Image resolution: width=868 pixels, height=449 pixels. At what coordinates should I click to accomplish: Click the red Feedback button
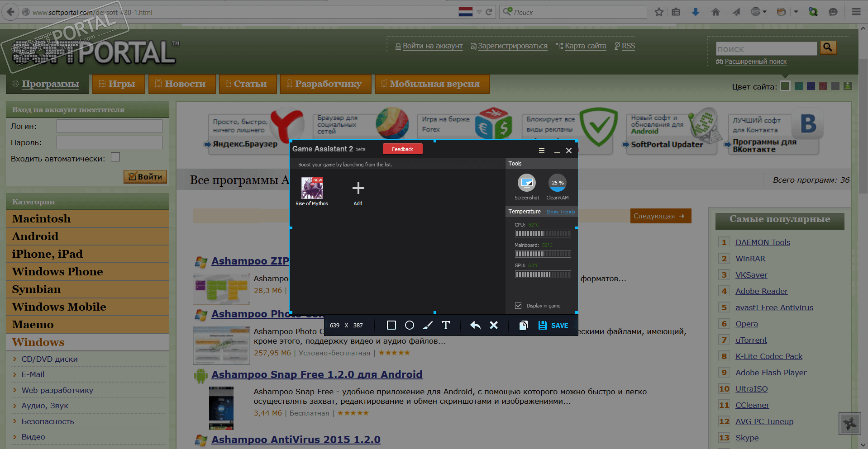(402, 149)
